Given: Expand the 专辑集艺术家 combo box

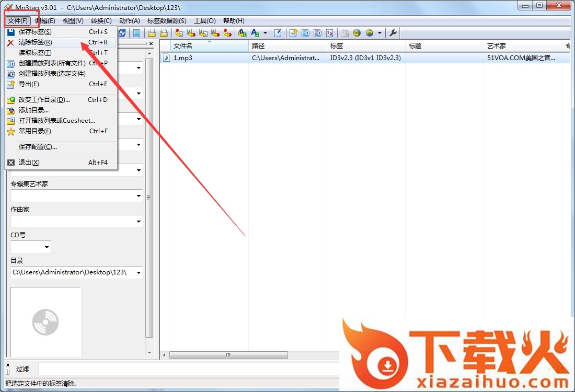Looking at the screenshot, I should pyautogui.click(x=139, y=196).
